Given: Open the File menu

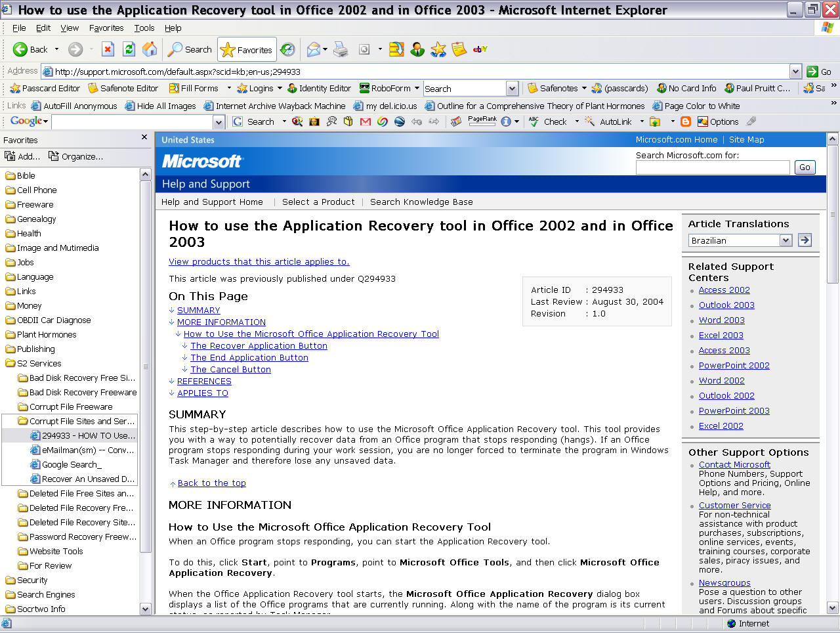Looking at the screenshot, I should click(19, 28).
